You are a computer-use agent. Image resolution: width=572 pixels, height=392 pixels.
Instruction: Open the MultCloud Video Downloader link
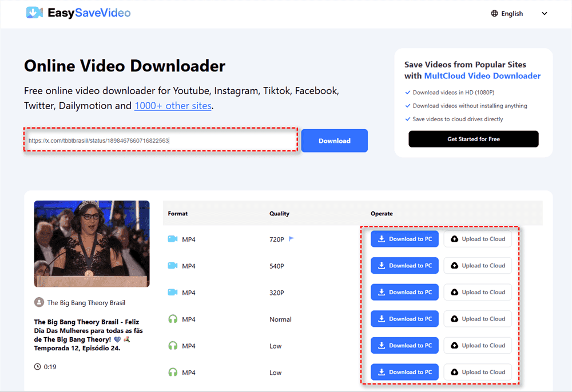[x=482, y=76]
